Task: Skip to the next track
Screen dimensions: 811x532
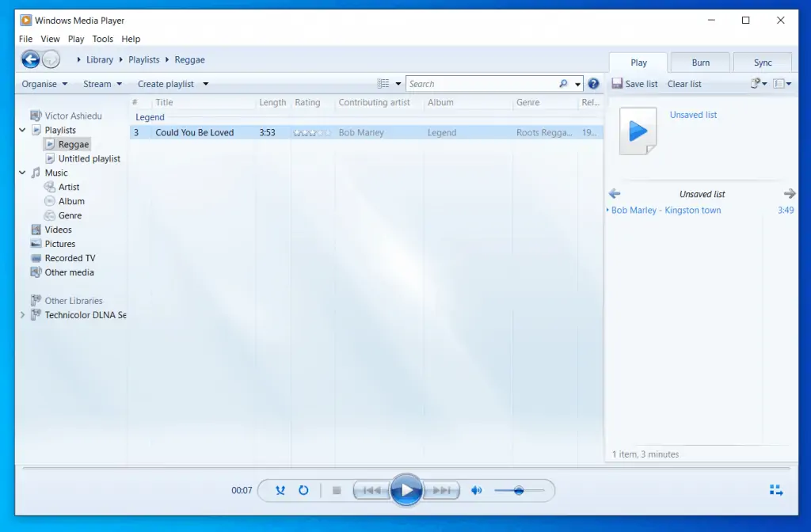Action: pyautogui.click(x=441, y=490)
